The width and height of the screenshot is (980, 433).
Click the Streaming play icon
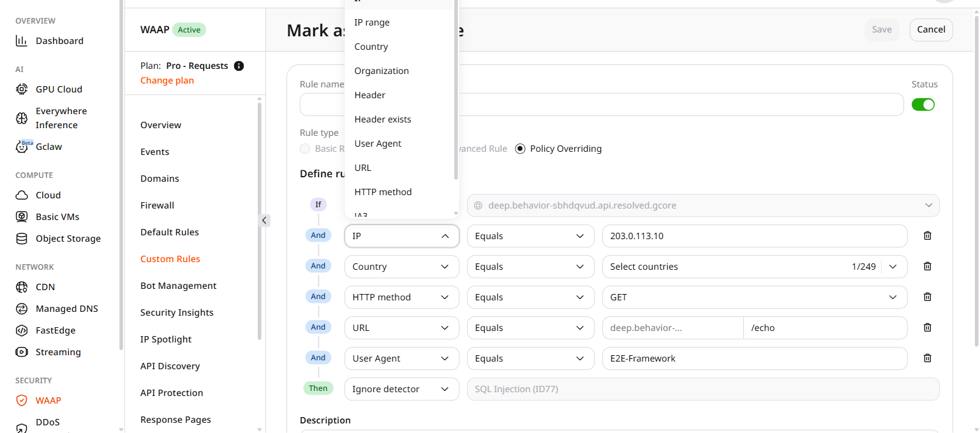tap(22, 352)
